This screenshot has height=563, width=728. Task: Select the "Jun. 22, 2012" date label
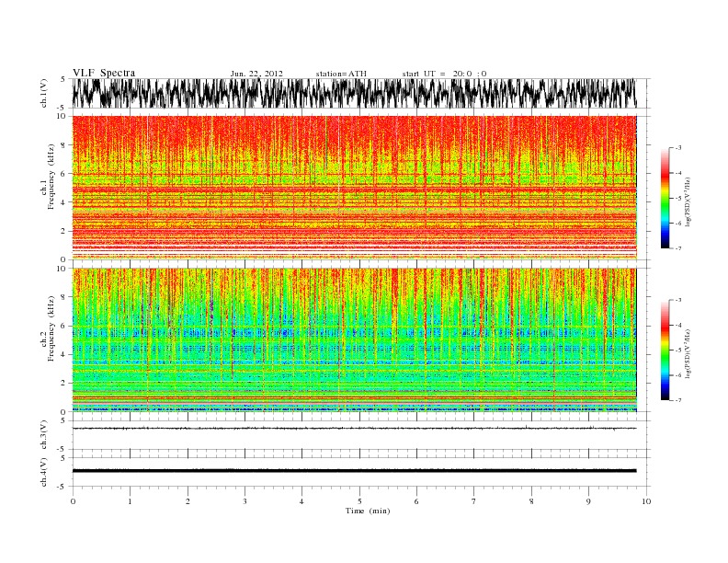(256, 74)
